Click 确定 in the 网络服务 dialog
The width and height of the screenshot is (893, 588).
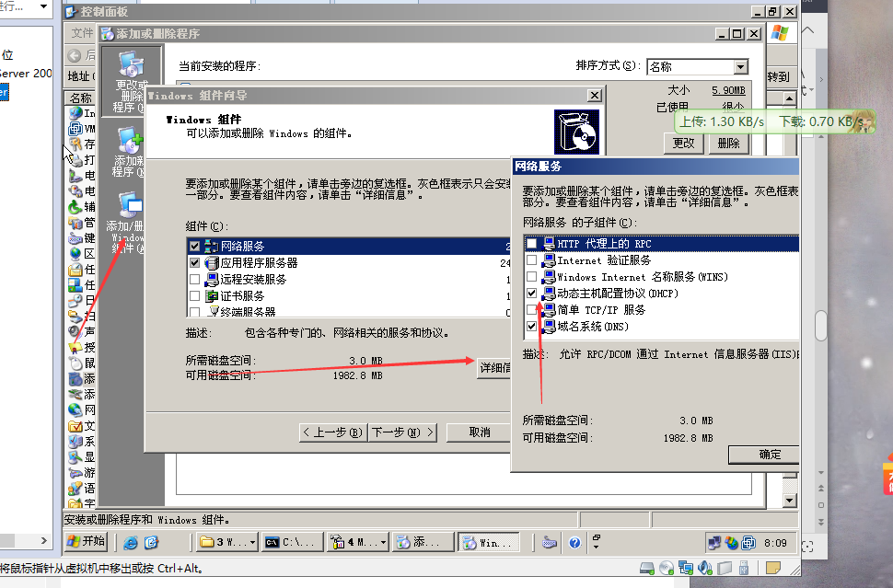764,455
